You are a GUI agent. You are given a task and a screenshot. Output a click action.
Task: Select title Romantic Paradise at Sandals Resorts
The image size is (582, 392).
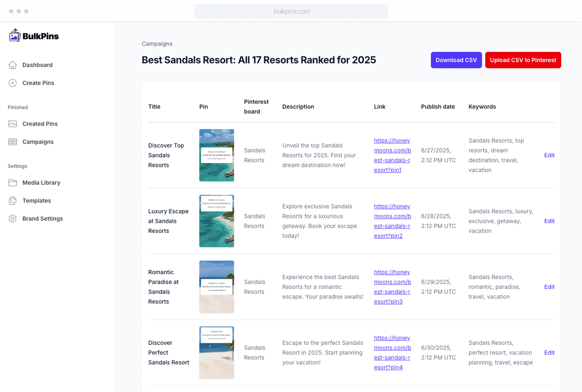pos(163,287)
